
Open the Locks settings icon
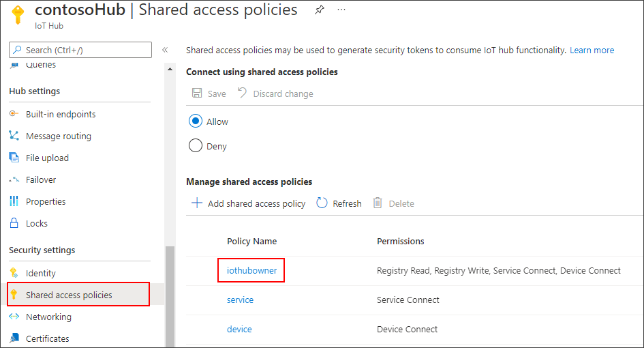tap(14, 223)
